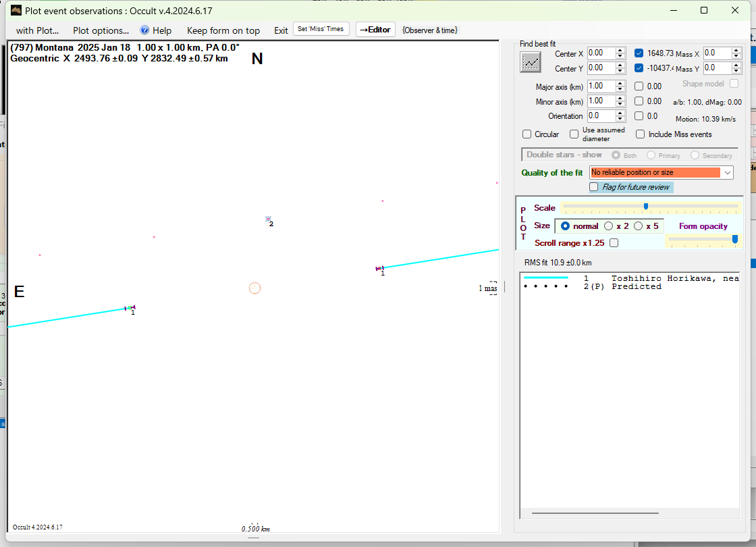The width and height of the screenshot is (756, 547).
Task: Click the Minor axis (km) input field
Action: pos(600,101)
